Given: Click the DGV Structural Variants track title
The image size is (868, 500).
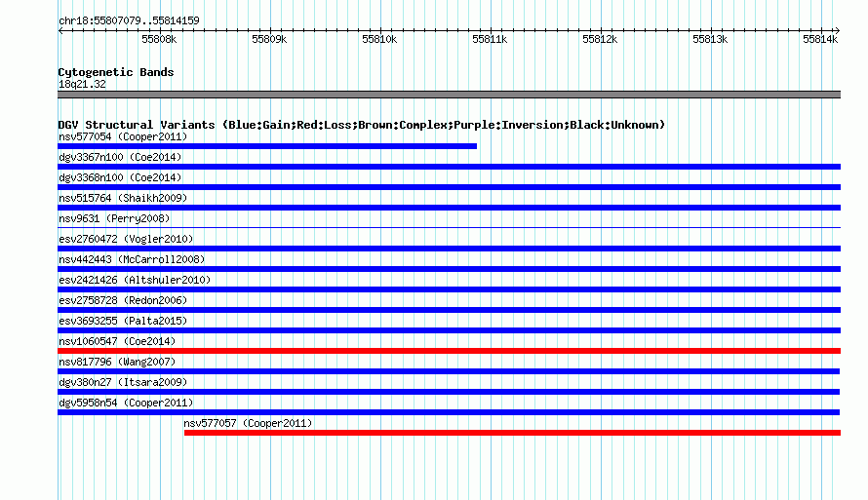Looking at the screenshot, I should (x=361, y=125).
